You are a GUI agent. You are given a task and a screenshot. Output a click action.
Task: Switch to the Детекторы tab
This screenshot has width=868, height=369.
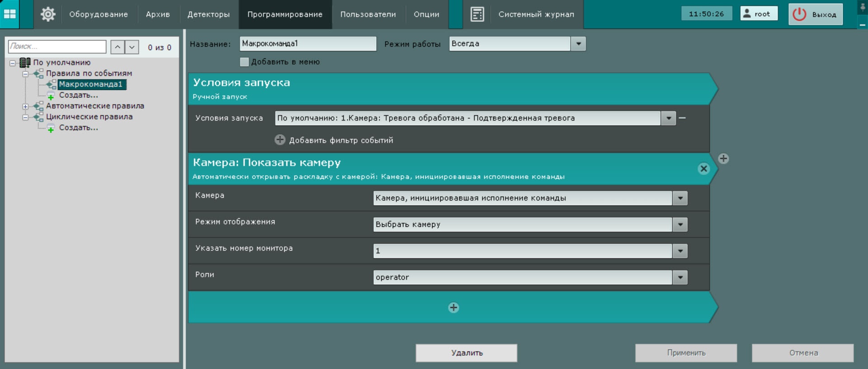pyautogui.click(x=208, y=14)
